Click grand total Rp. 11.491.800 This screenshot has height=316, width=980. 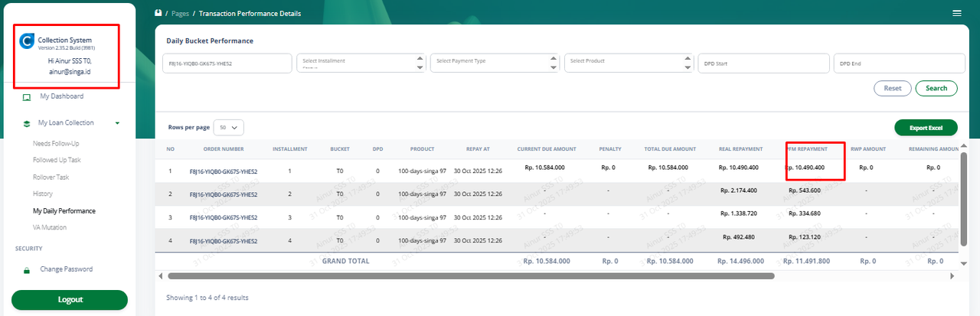pyautogui.click(x=805, y=261)
